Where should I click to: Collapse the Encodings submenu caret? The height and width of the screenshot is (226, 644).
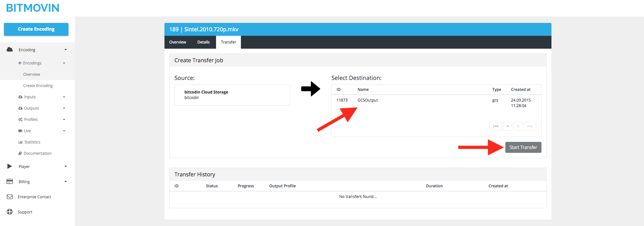coord(64,63)
